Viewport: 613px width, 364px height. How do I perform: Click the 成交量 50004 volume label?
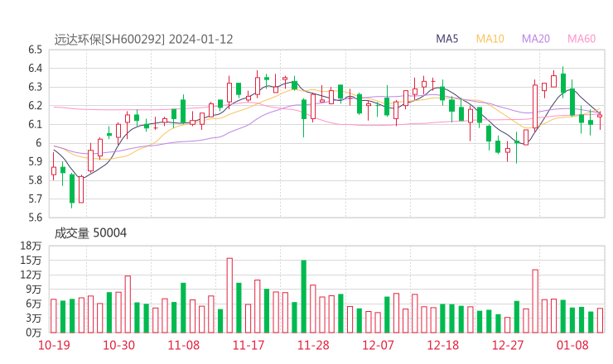(90, 233)
